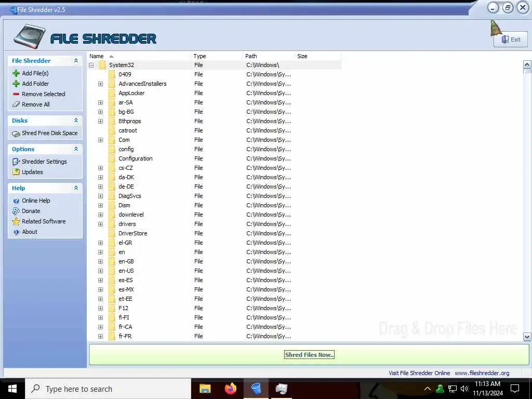Image resolution: width=532 pixels, height=399 pixels.
Task: Click the Updates package icon
Action: [x=16, y=172]
